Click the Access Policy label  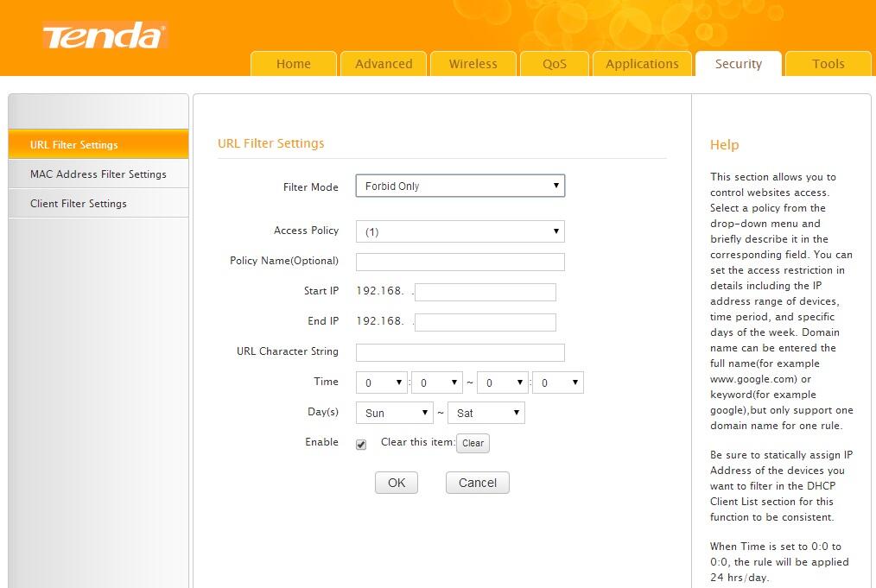[x=306, y=231]
